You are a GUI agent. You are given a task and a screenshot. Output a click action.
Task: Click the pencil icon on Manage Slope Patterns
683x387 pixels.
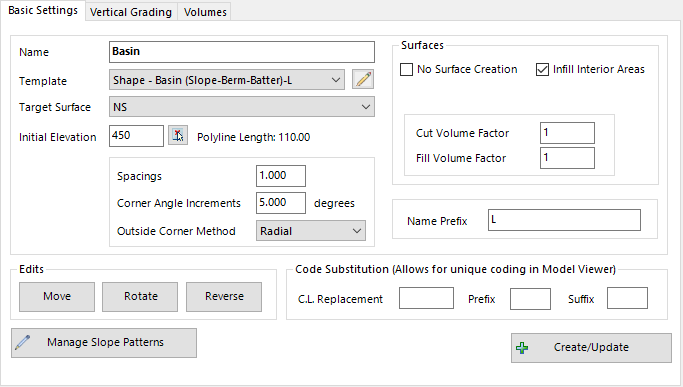(x=23, y=343)
